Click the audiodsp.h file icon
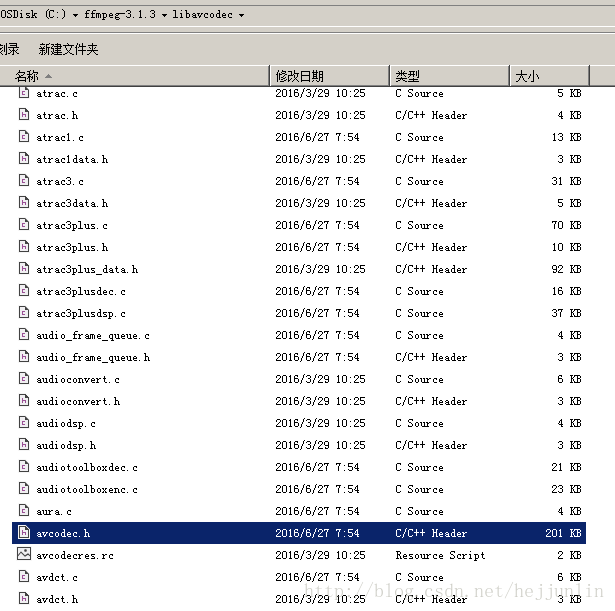The image size is (615, 611). pos(24,444)
